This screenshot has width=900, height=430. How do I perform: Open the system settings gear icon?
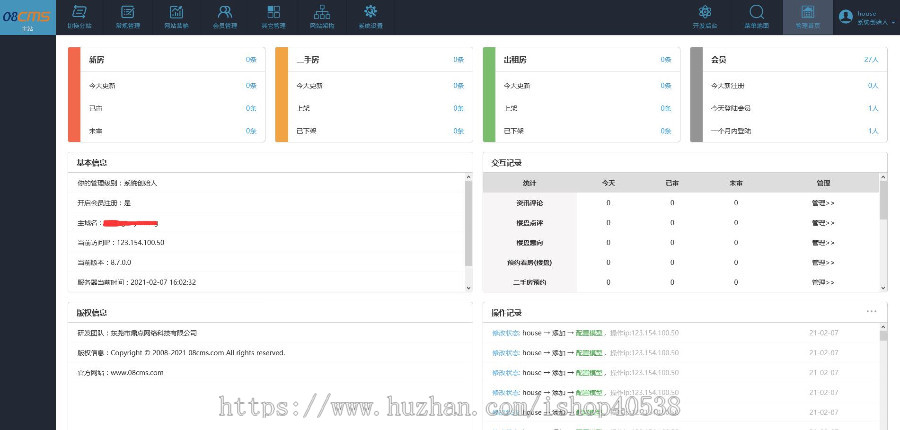click(371, 11)
